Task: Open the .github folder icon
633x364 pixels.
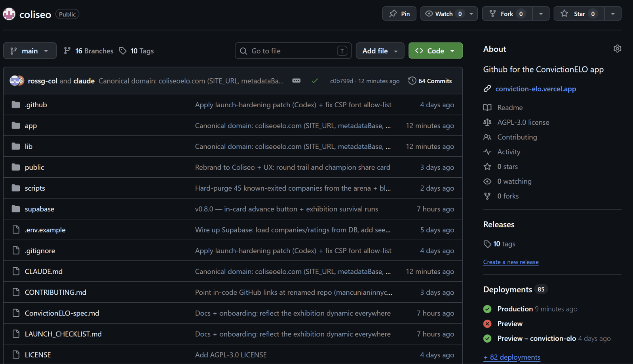Action: pos(16,104)
